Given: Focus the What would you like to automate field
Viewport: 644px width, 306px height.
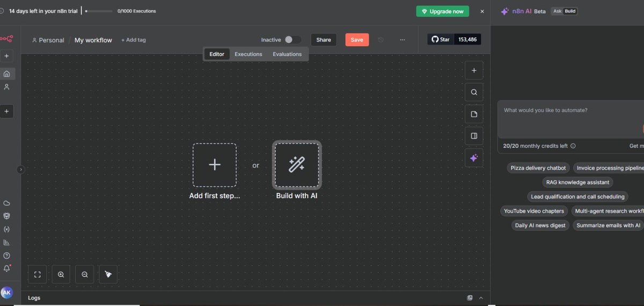Looking at the screenshot, I should [x=570, y=119].
